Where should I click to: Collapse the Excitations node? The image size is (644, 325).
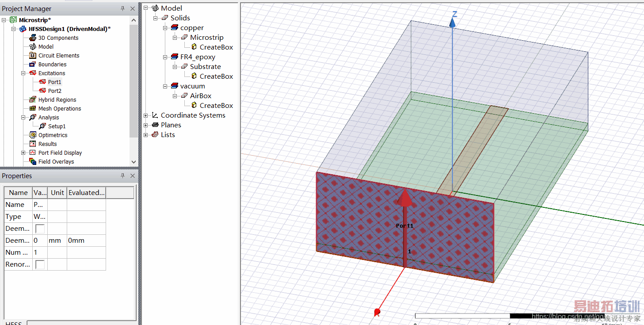click(x=23, y=73)
